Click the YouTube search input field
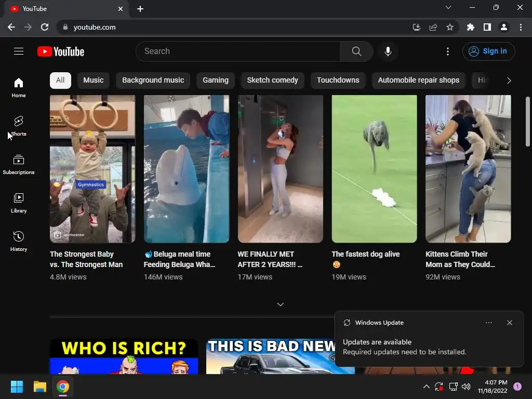The height and width of the screenshot is (399, 532). pyautogui.click(x=238, y=51)
